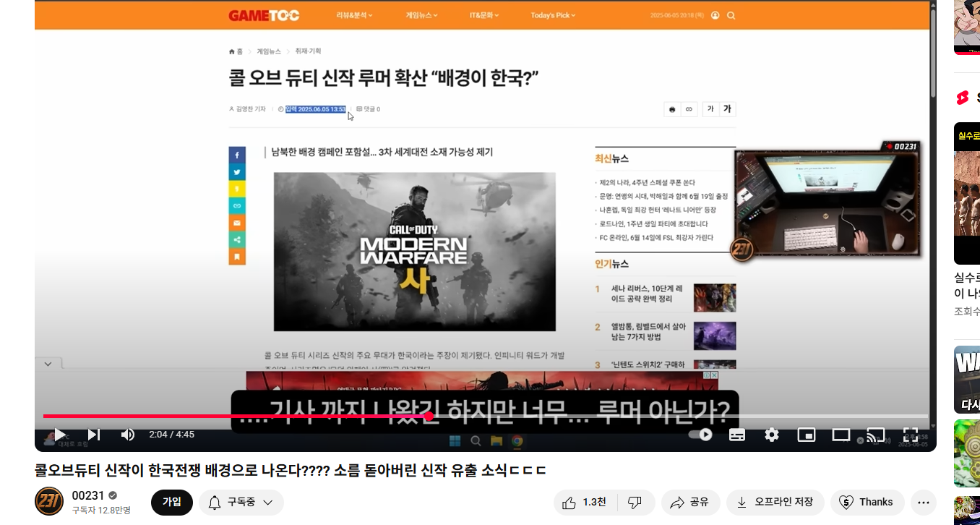The image size is (980, 525).
Task: Like the video with 1.3천 likes
Action: pyautogui.click(x=585, y=503)
